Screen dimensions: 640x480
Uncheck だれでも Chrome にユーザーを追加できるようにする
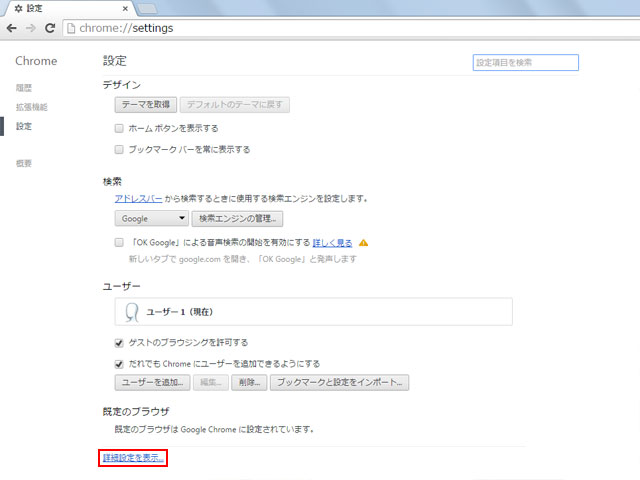pos(119,364)
